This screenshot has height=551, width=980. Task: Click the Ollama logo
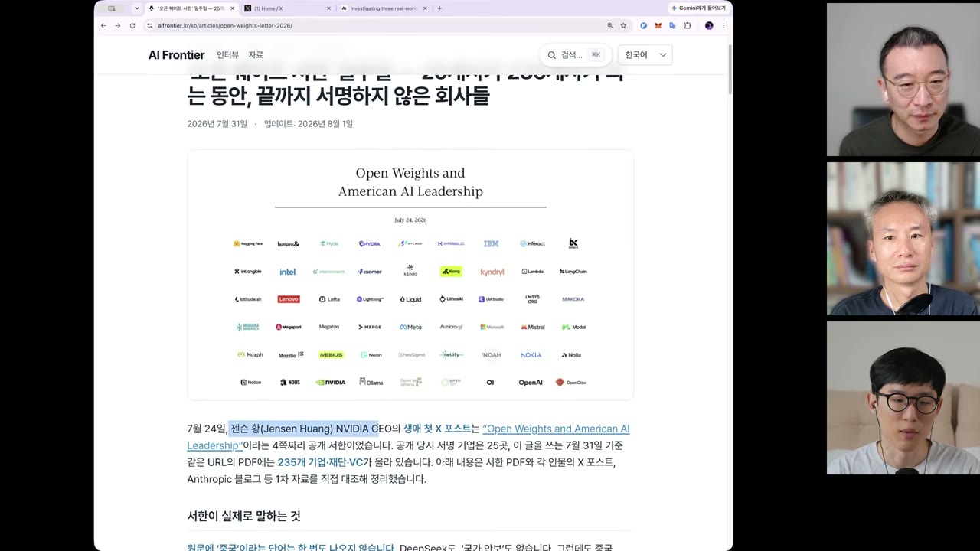[371, 382]
